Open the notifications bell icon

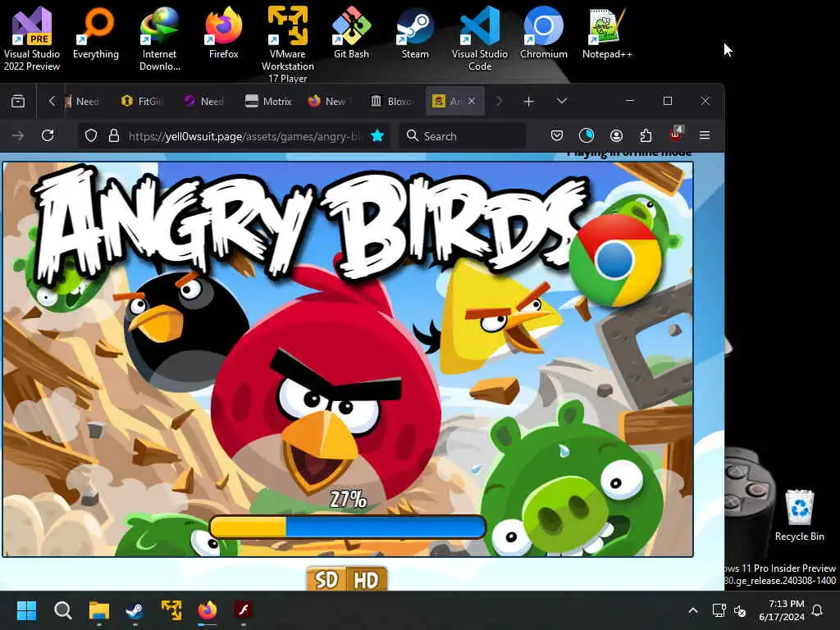click(818, 610)
